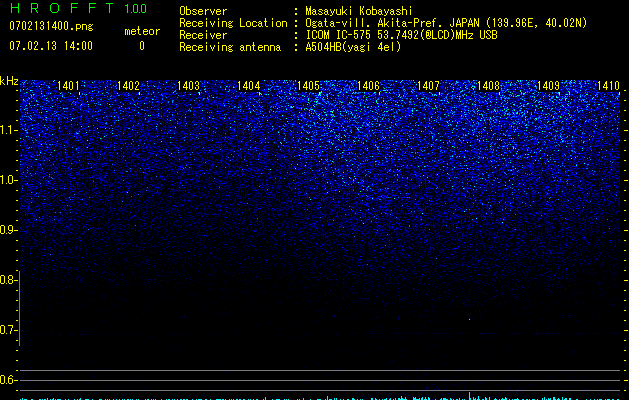
Task: Click the 1403 time marker
Action: click(x=189, y=86)
